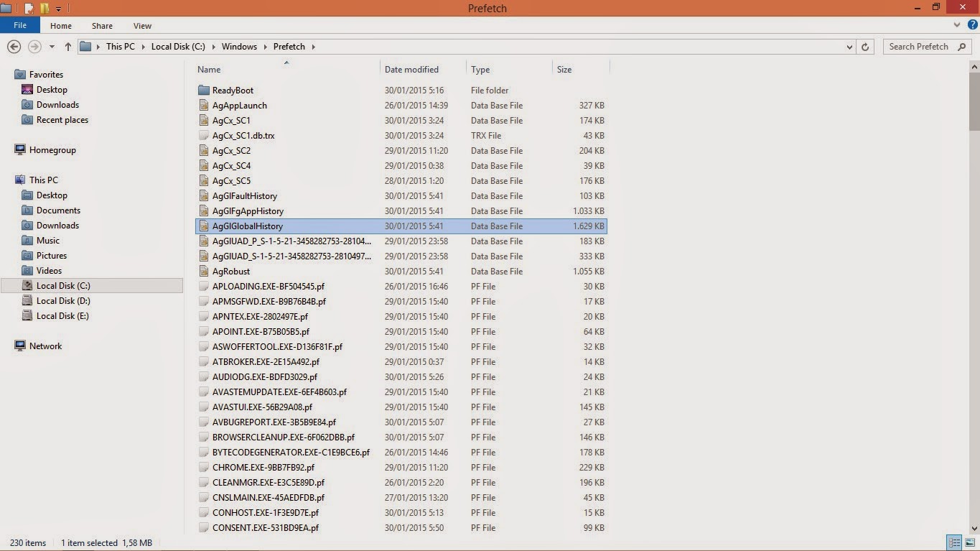Viewport: 980px width, 551px height.
Task: Click Local Disk (C:) in the breadcrumb
Action: [x=178, y=47]
